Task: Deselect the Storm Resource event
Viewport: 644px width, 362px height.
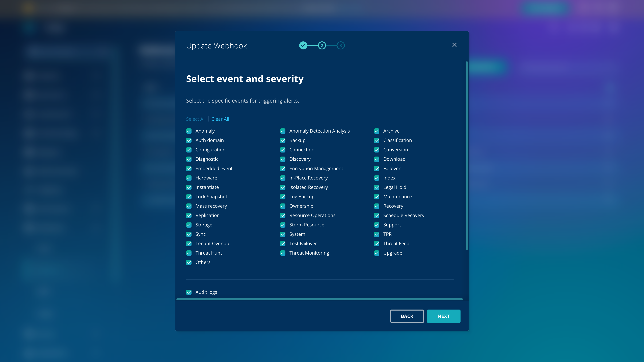Action: tap(283, 225)
